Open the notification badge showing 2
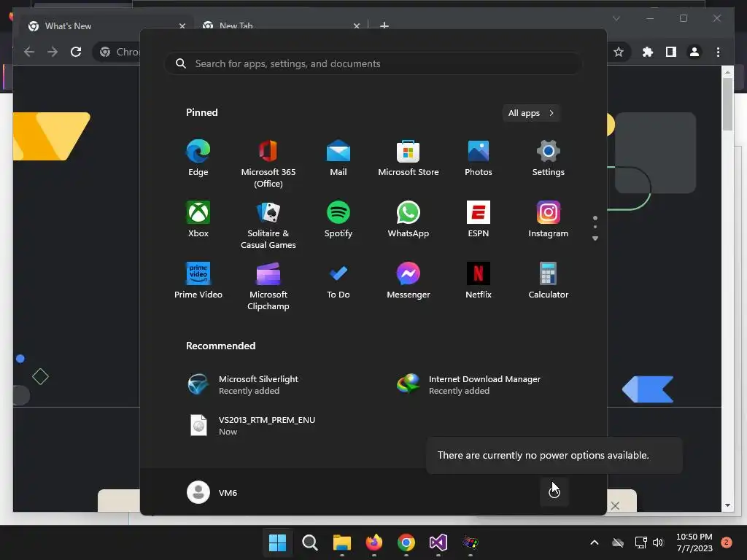The height and width of the screenshot is (560, 747). (726, 542)
